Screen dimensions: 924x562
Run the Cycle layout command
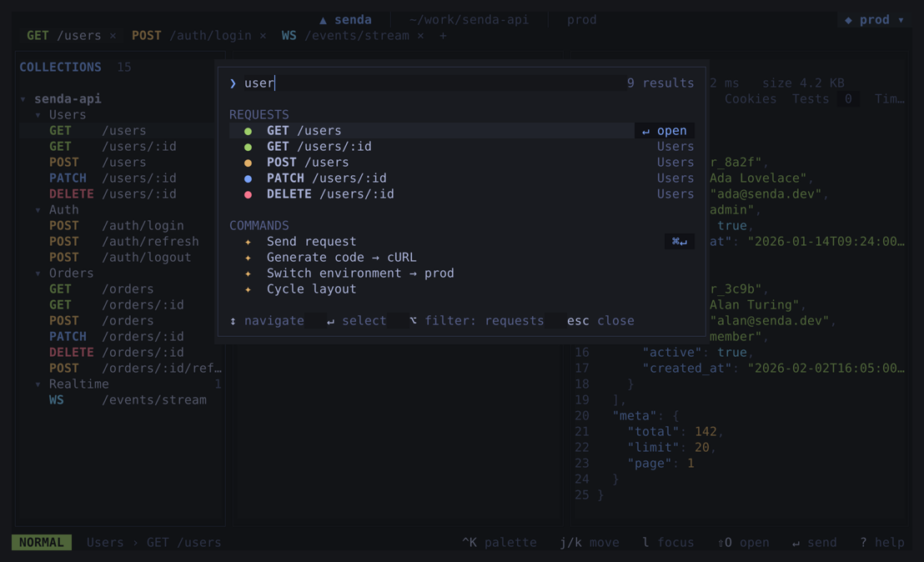click(461, 289)
